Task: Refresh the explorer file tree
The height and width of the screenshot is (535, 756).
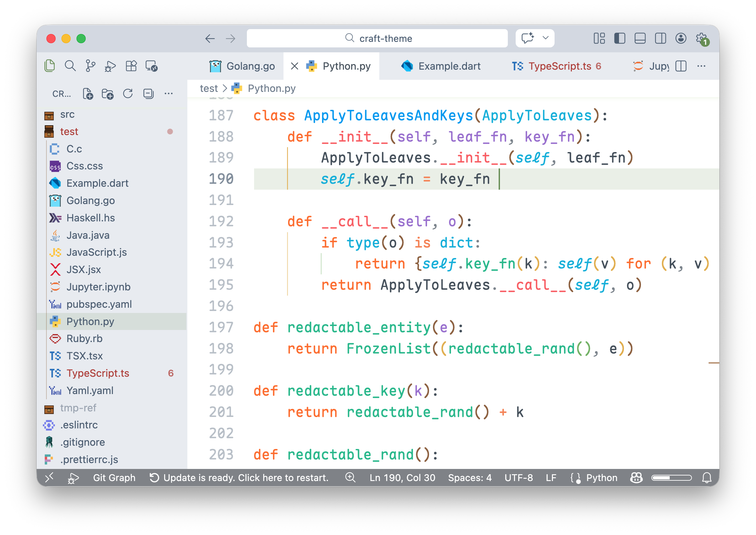Action: (x=128, y=94)
